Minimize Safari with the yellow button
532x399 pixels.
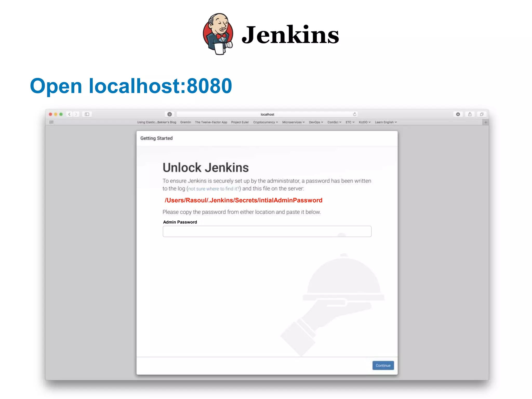pos(56,114)
